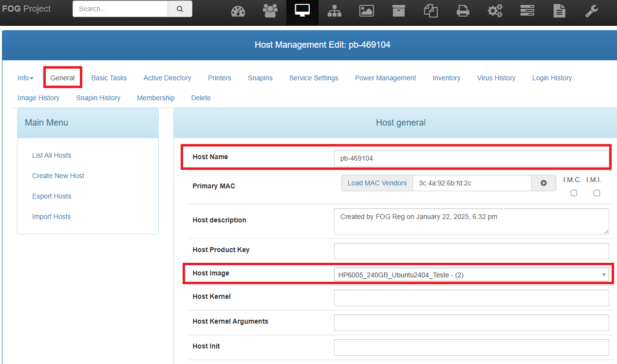This screenshot has height=364, width=617.
Task: Toggle the I.M.I. checkbox
Action: click(597, 193)
